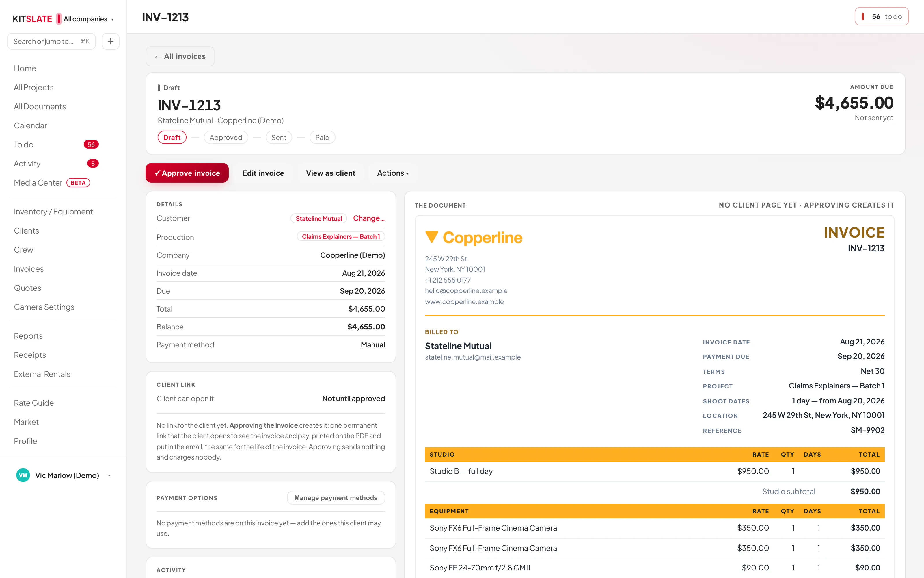
Task: Click Edit invoice
Action: (x=263, y=173)
